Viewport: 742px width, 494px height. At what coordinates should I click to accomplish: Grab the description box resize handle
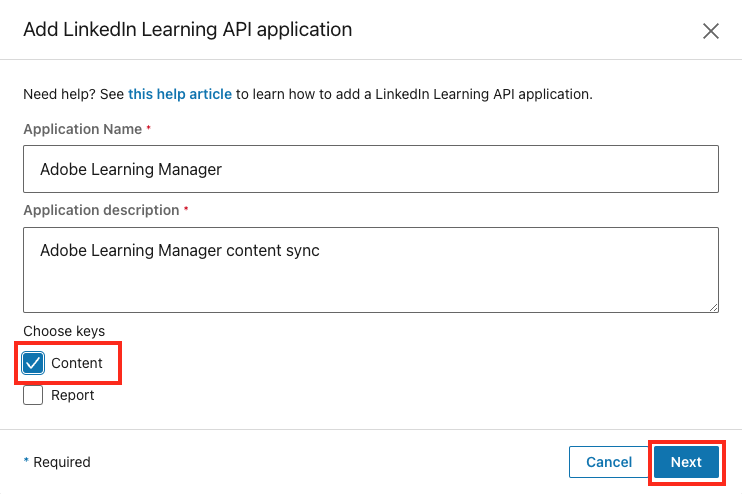(714, 307)
